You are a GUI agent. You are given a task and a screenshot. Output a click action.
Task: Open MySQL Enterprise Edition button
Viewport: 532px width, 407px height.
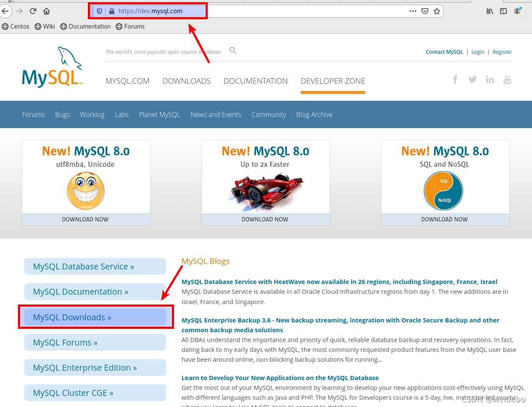pyautogui.click(x=95, y=368)
